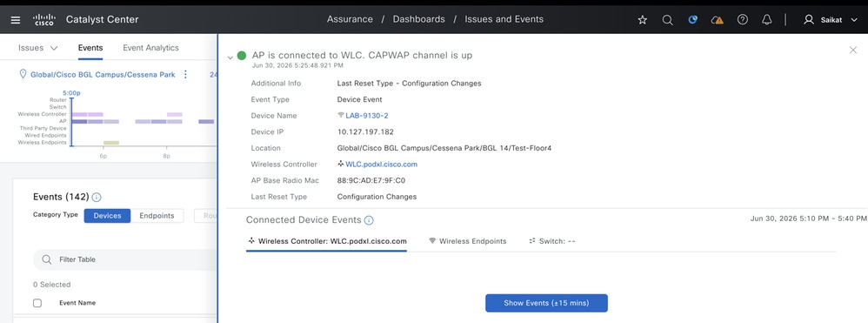Click the 5:00p timeline marker
This screenshot has height=323, width=868.
tap(70, 93)
